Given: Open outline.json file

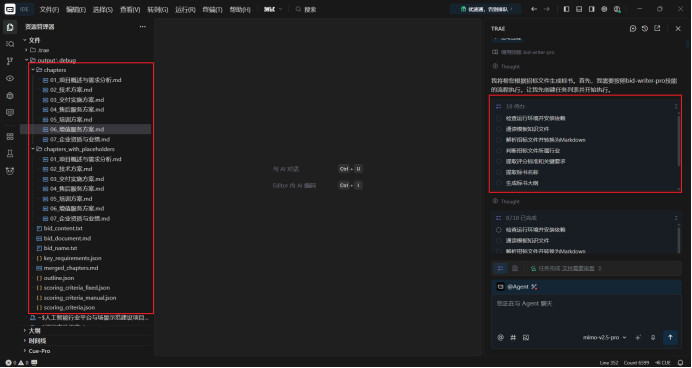Looking at the screenshot, I should tap(59, 278).
